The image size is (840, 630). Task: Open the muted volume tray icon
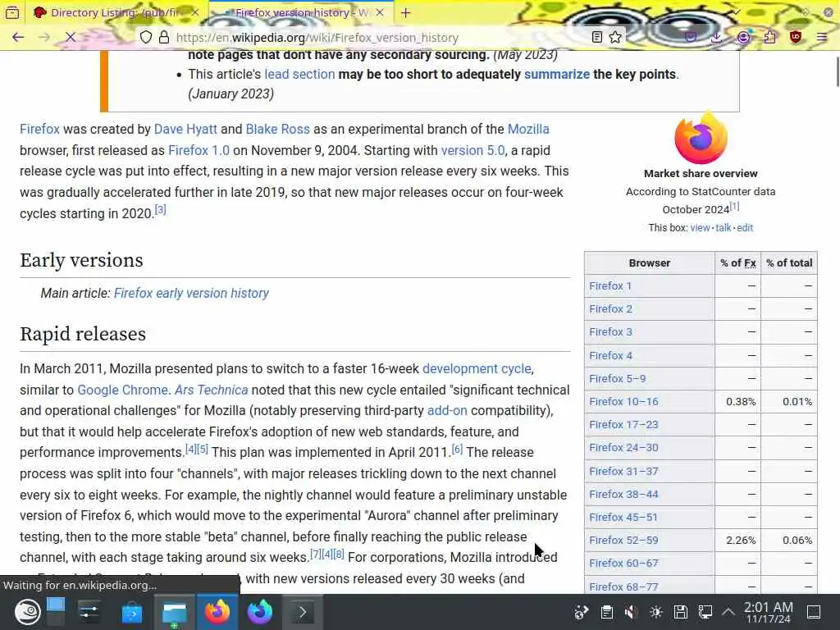[631, 612]
